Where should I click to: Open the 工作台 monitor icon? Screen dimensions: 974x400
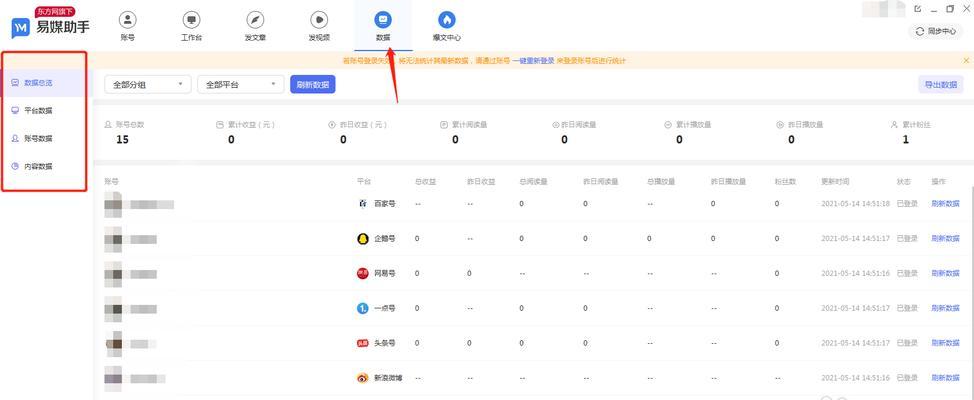[x=191, y=20]
